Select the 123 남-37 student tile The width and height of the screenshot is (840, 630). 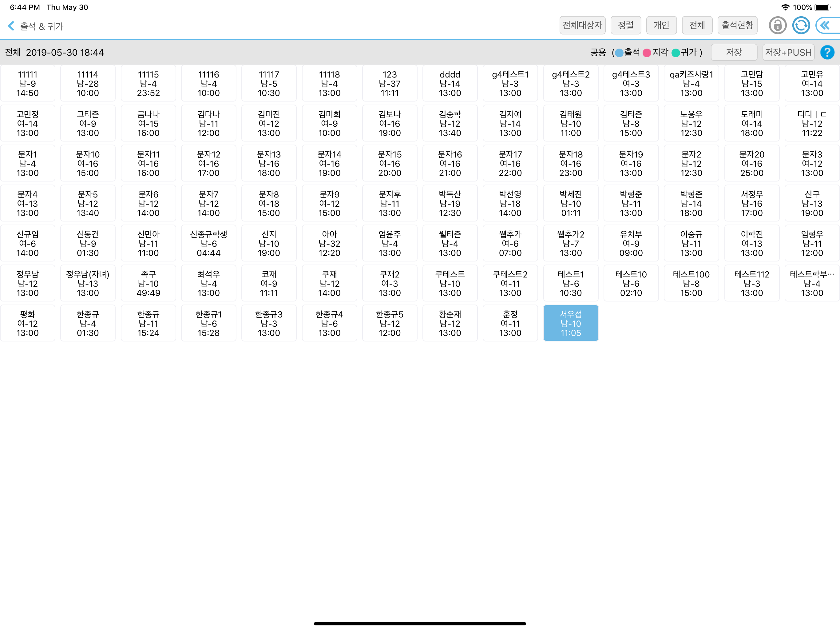coord(390,84)
